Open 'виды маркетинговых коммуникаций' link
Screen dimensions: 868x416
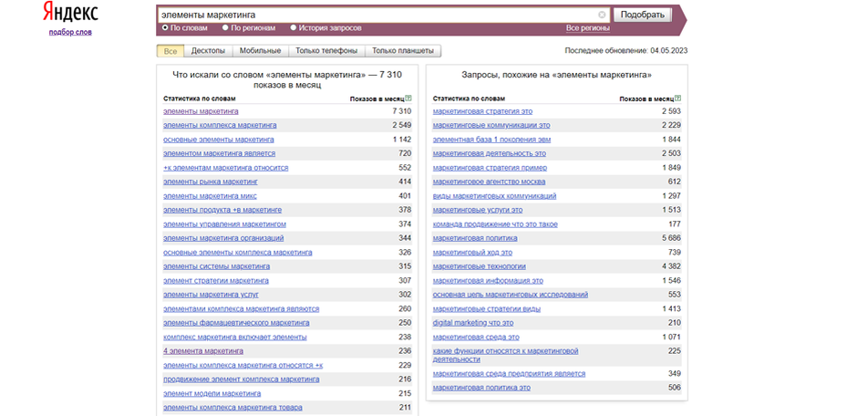coord(495,196)
